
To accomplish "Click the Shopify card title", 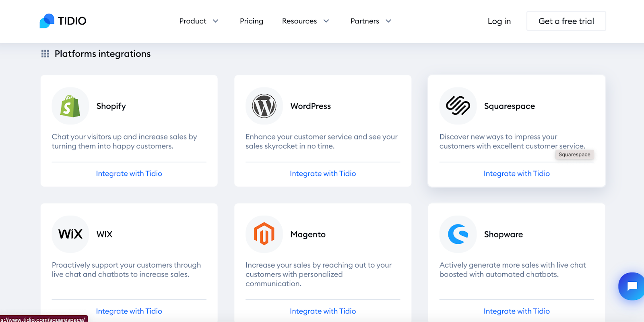I will click(111, 106).
